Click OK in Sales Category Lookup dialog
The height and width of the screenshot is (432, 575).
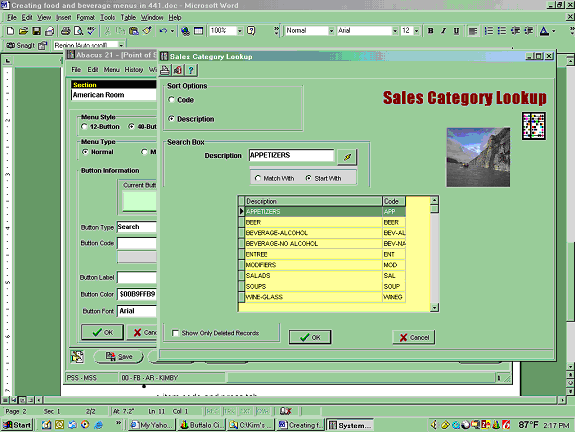click(310, 337)
